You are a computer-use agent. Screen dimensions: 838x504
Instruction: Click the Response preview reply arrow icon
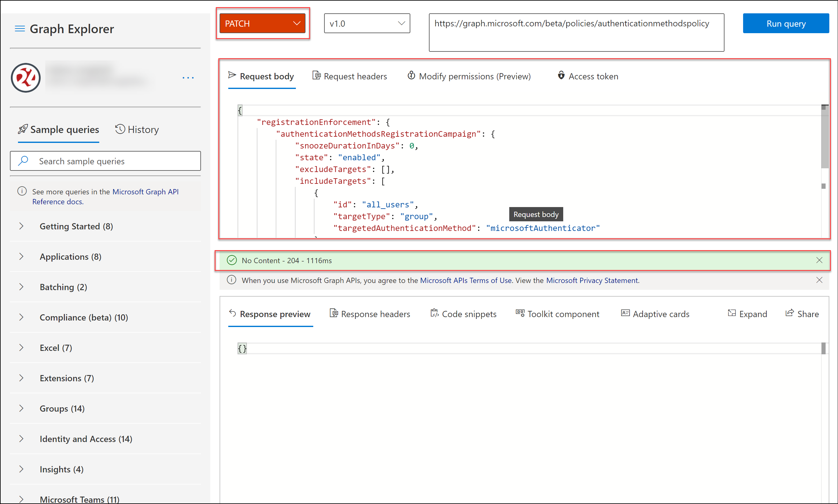[232, 313]
